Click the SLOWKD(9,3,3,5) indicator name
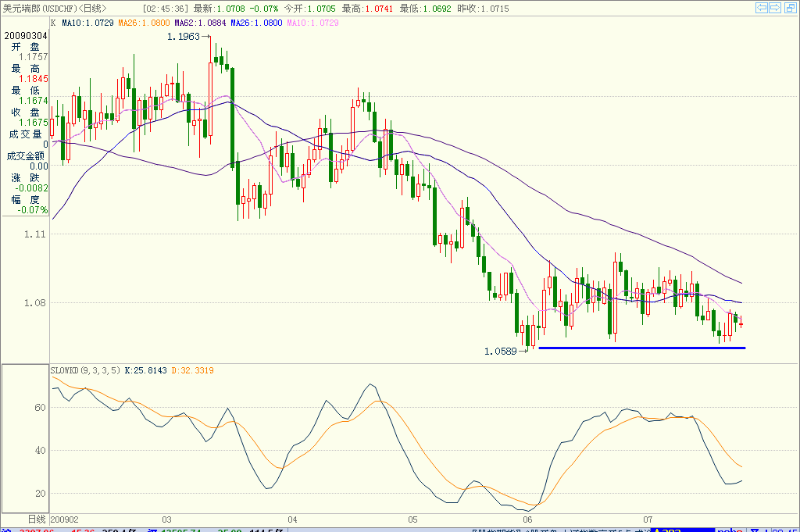Screen dimensions: 800x532 pos(85,370)
